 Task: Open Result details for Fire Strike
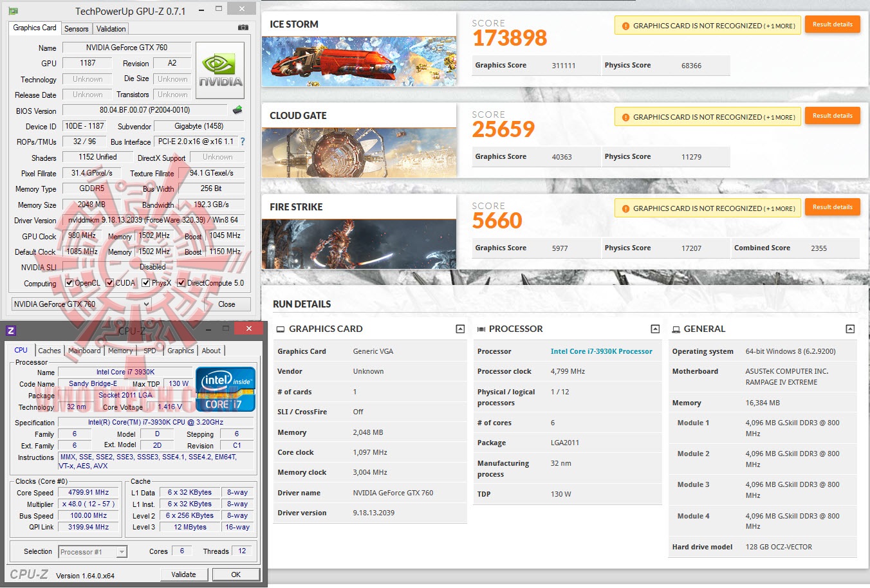[833, 207]
